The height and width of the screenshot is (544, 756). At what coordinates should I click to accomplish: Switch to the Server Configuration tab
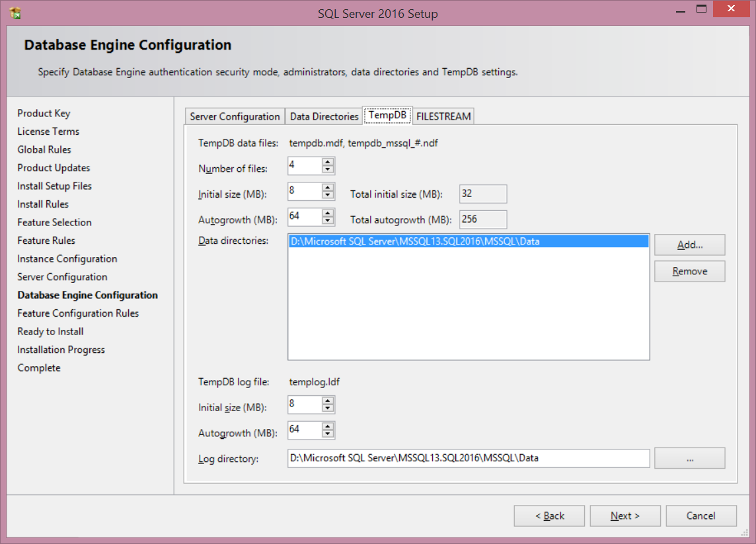(x=235, y=116)
